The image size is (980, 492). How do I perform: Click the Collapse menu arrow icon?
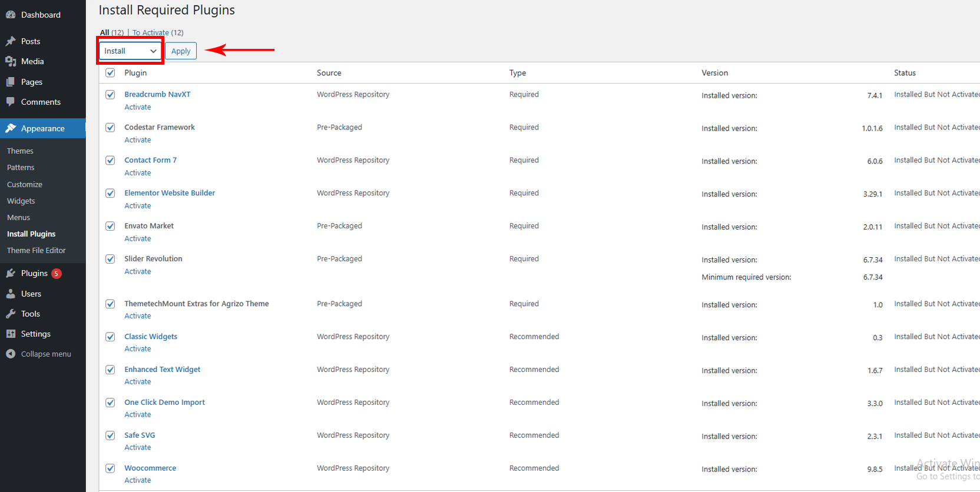click(x=11, y=354)
